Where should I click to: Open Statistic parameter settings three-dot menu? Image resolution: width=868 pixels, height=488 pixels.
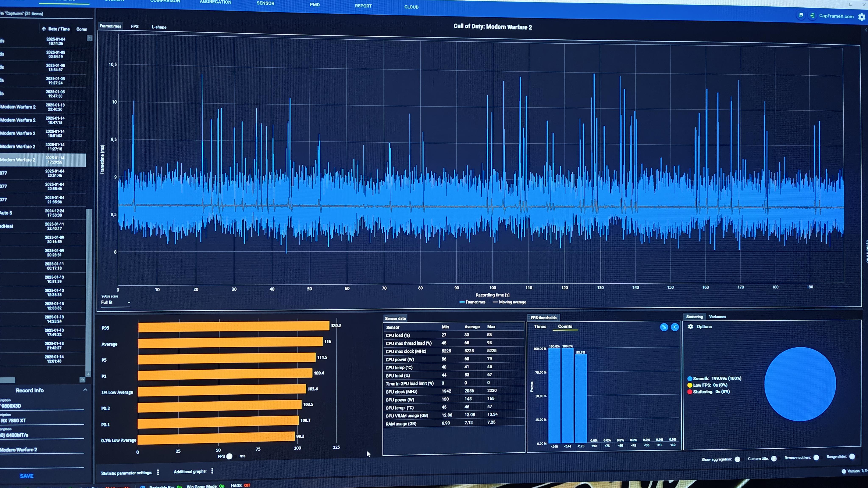[158, 472]
